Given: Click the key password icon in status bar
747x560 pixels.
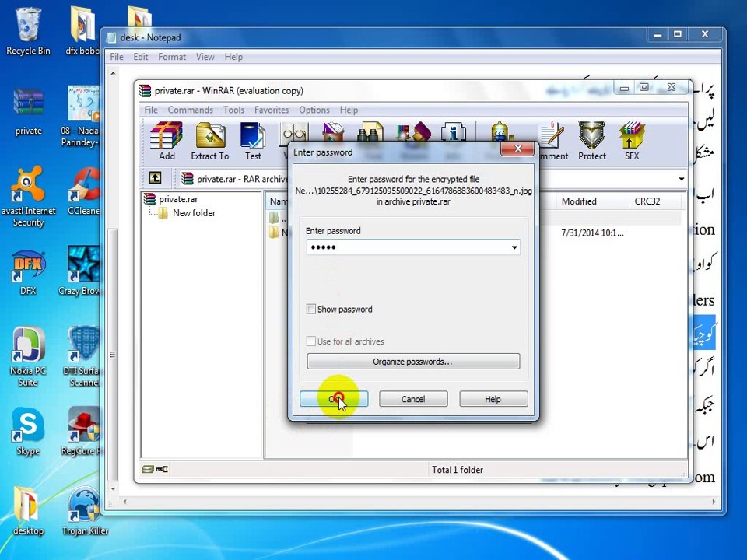Looking at the screenshot, I should (x=162, y=470).
